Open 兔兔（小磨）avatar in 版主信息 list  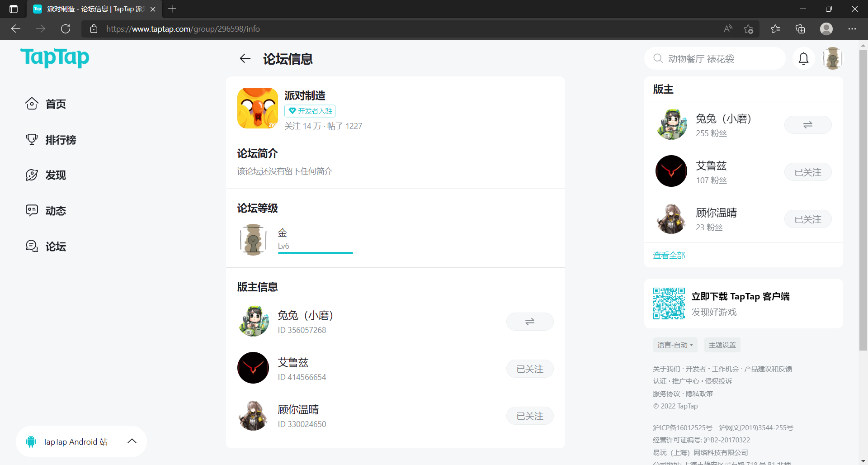click(253, 321)
